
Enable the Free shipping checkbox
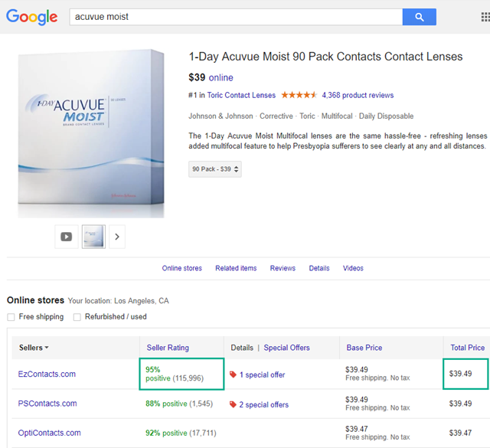point(11,317)
